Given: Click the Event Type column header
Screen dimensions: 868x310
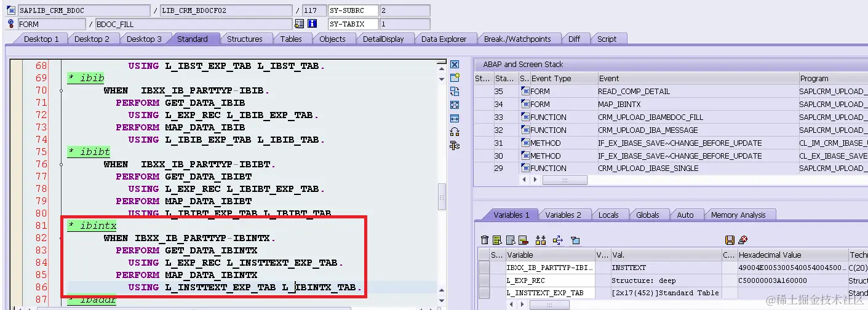Looking at the screenshot, I should pos(563,78).
